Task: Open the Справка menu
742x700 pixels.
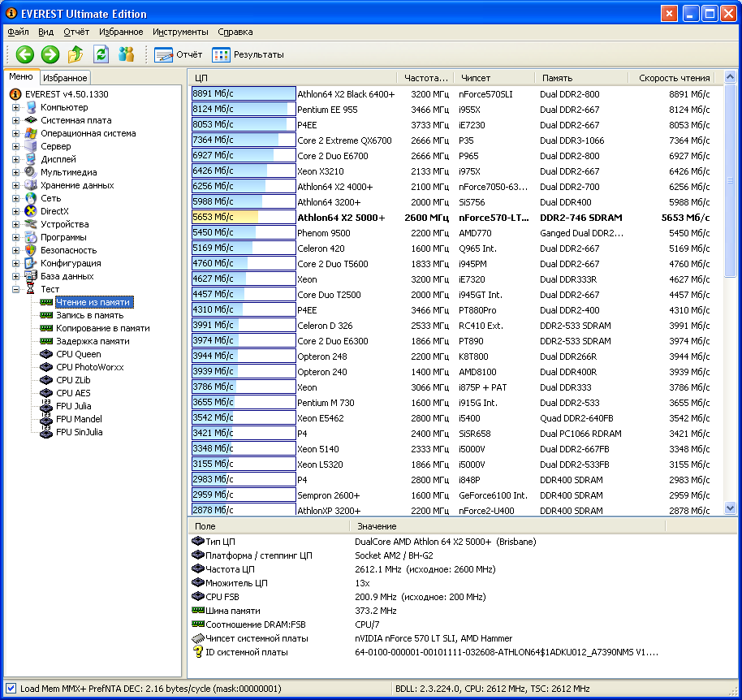Action: [x=235, y=32]
